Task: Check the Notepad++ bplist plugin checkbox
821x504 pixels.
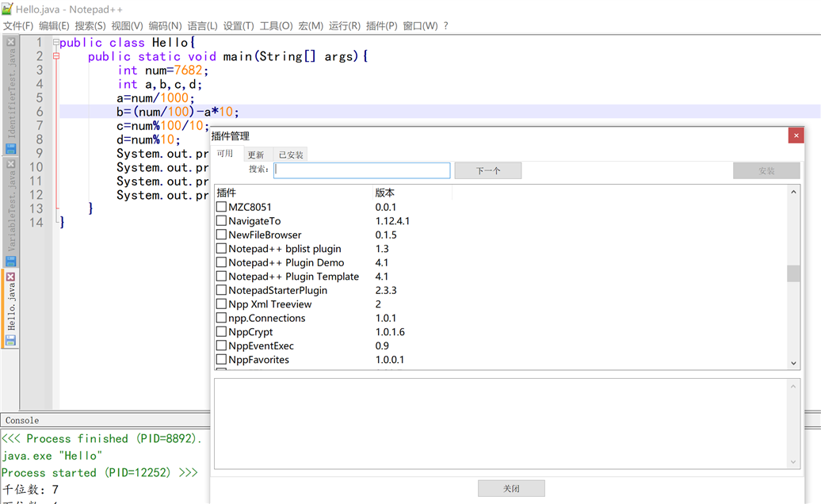Action: point(221,248)
